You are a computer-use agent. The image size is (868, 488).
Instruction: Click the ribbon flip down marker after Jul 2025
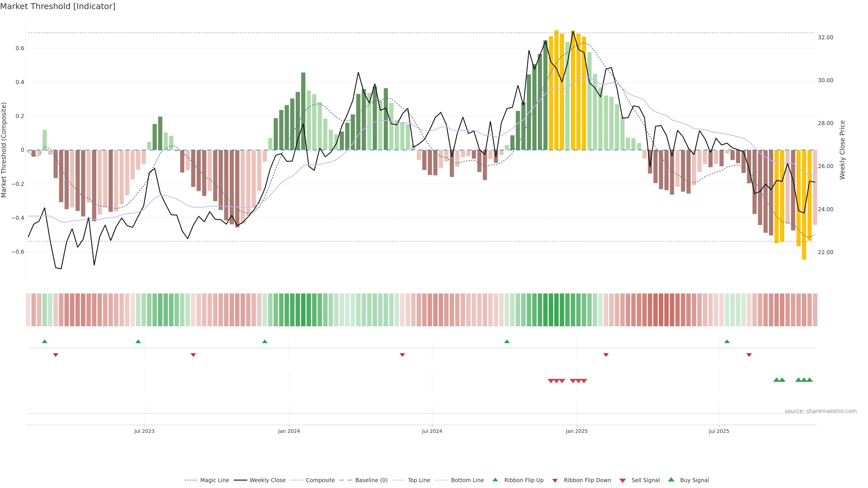(749, 355)
